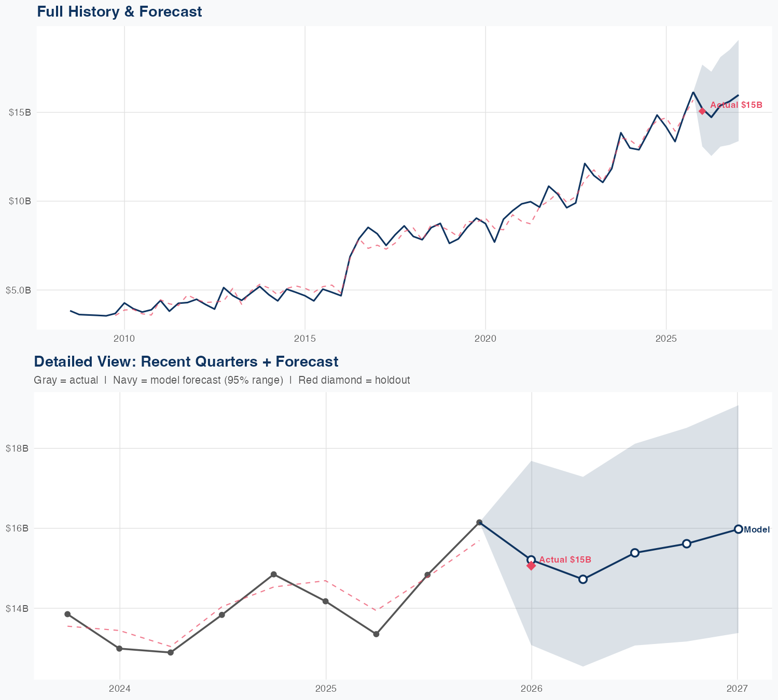Image resolution: width=778 pixels, height=700 pixels.
Task: Click the lowest open forecast circle
Action: click(583, 579)
